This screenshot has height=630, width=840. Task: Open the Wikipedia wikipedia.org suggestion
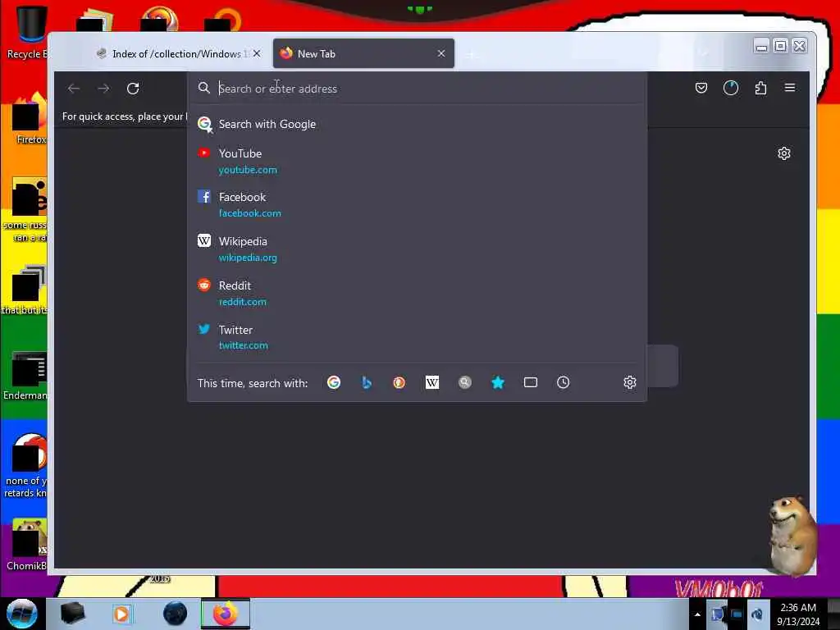pos(417,249)
